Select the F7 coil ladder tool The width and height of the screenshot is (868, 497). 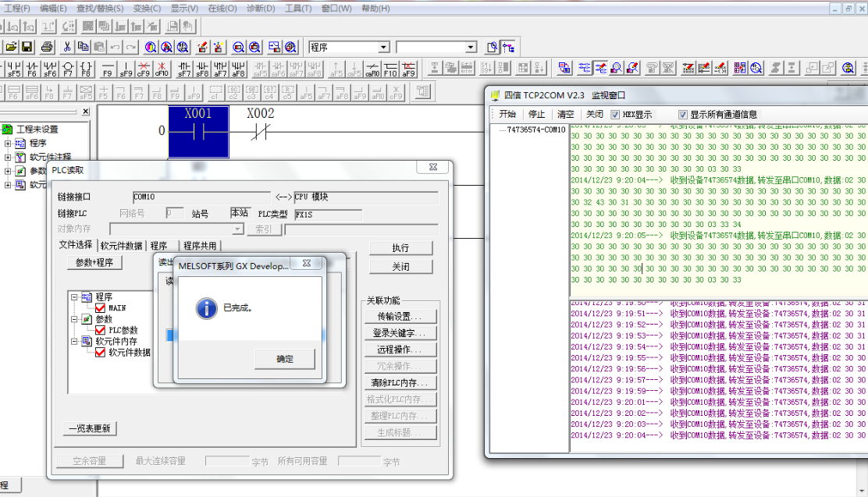(68, 69)
